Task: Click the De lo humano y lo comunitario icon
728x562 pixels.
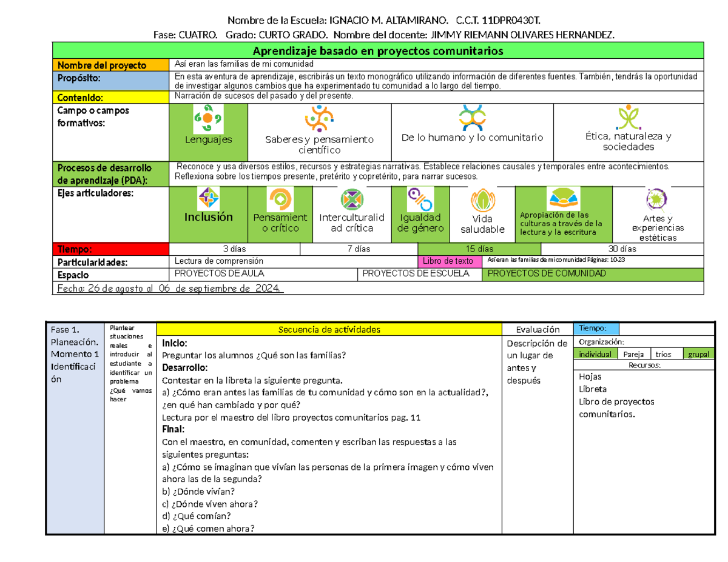Action: click(471, 118)
